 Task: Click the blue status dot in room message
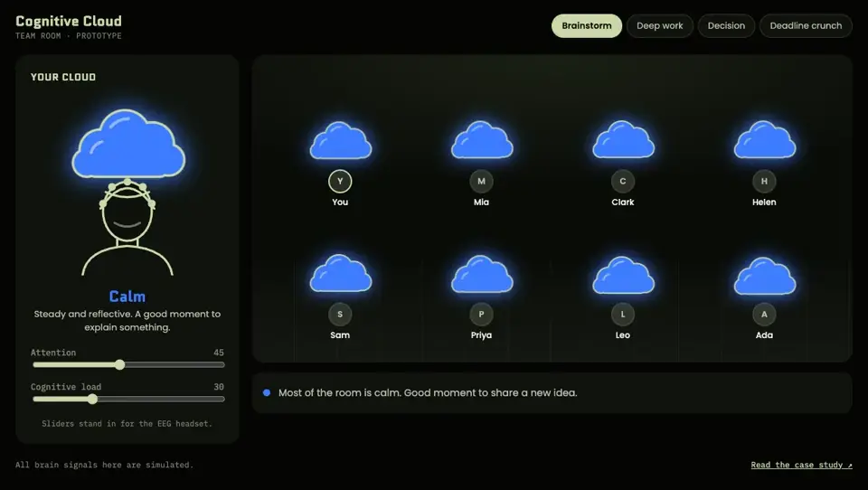[x=267, y=392]
